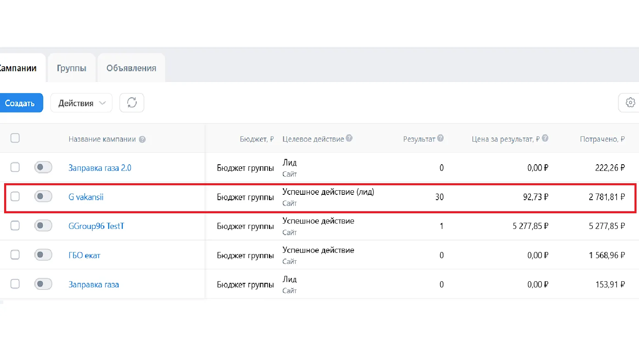Click help icon beside Результат header
Screen dimensions: 639x364
pyautogui.click(x=440, y=138)
